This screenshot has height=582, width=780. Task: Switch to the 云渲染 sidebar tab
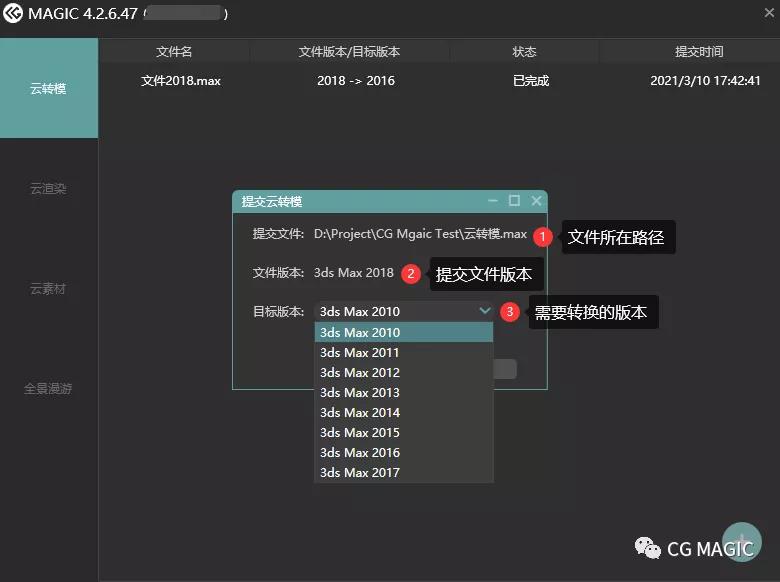pyautogui.click(x=48, y=188)
